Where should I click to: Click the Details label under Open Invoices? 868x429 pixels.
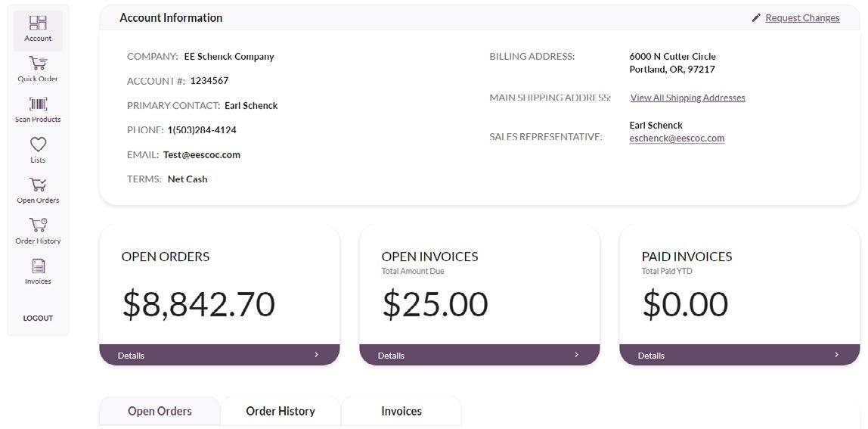click(x=391, y=356)
